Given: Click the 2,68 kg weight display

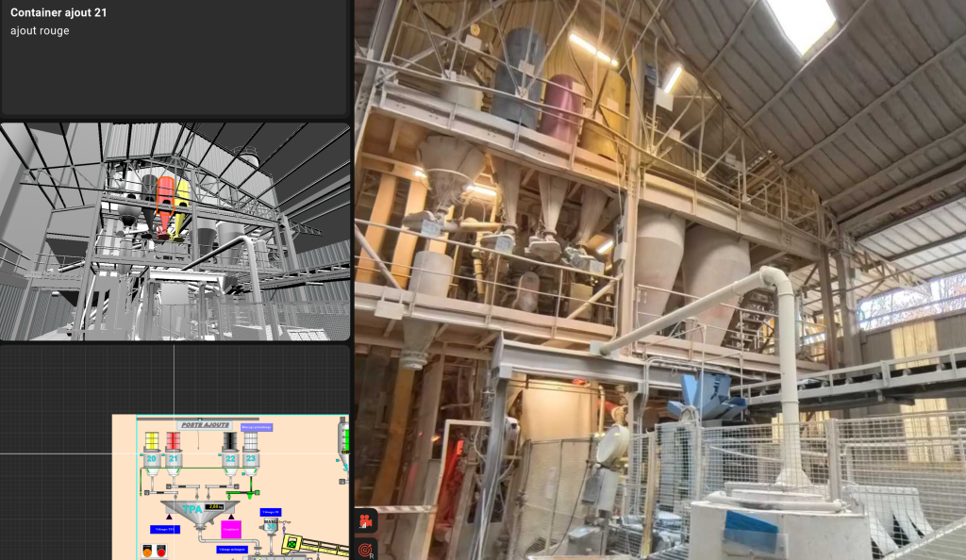Looking at the screenshot, I should 214,506.
